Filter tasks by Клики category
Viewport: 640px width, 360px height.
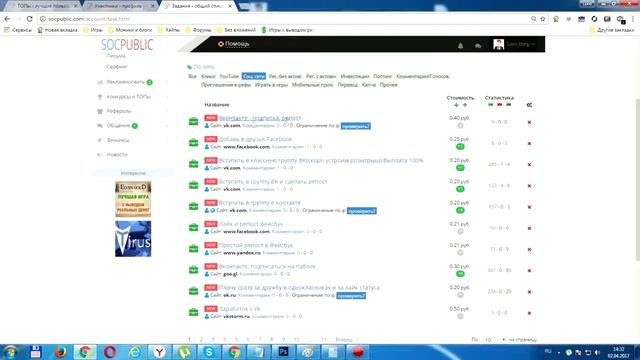208,76
